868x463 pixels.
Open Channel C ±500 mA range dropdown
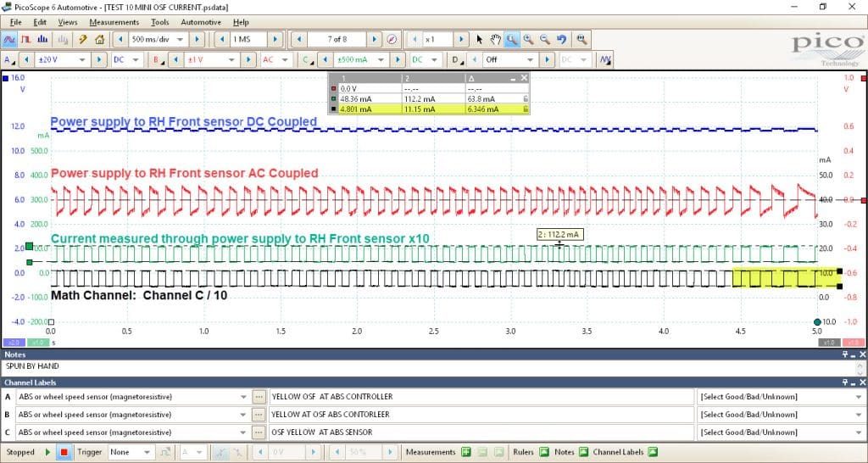381,59
